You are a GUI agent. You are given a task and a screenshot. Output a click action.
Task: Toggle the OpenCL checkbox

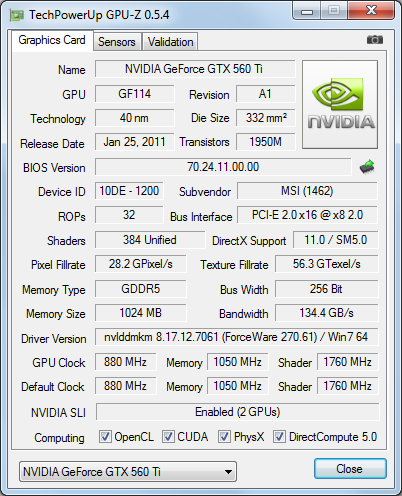[105, 437]
